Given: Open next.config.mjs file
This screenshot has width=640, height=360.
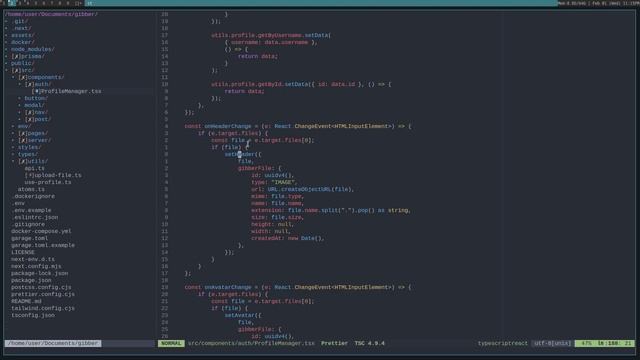Looking at the screenshot, I should coord(36,266).
